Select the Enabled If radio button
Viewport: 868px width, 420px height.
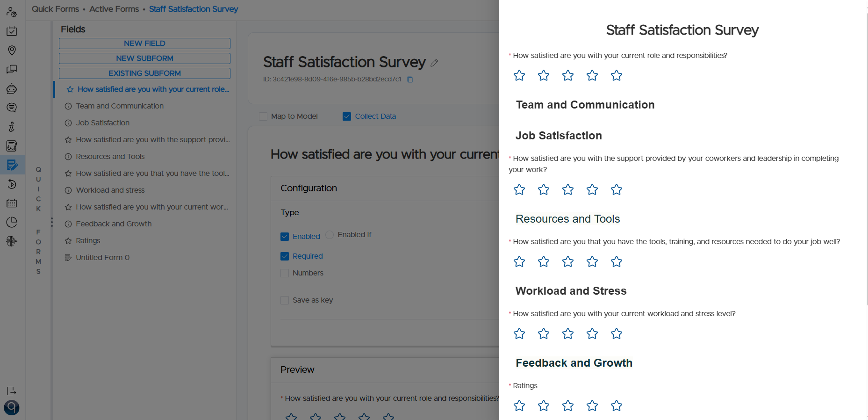point(330,234)
